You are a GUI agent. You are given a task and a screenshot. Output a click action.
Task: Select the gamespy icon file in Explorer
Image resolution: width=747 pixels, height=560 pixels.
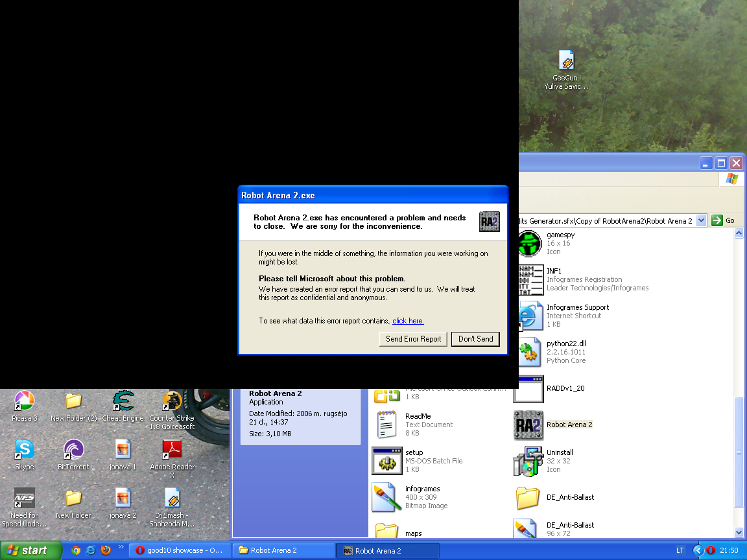click(547, 243)
